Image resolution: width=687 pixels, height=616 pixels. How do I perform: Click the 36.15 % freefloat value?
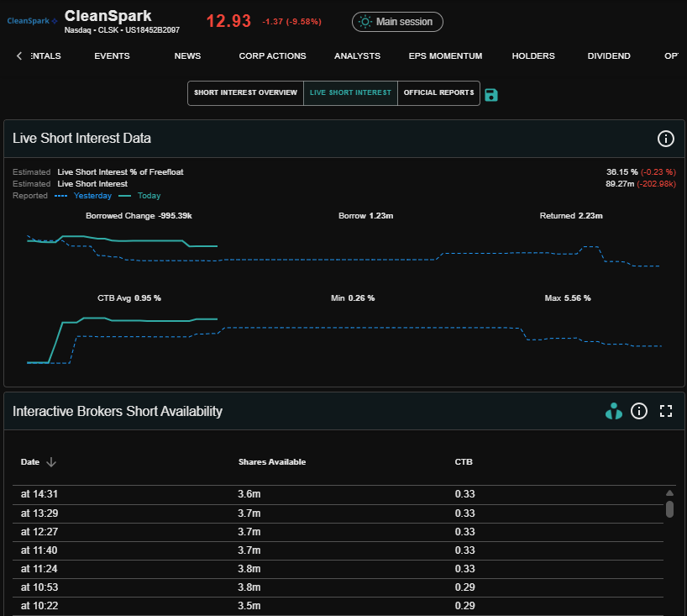[622, 172]
